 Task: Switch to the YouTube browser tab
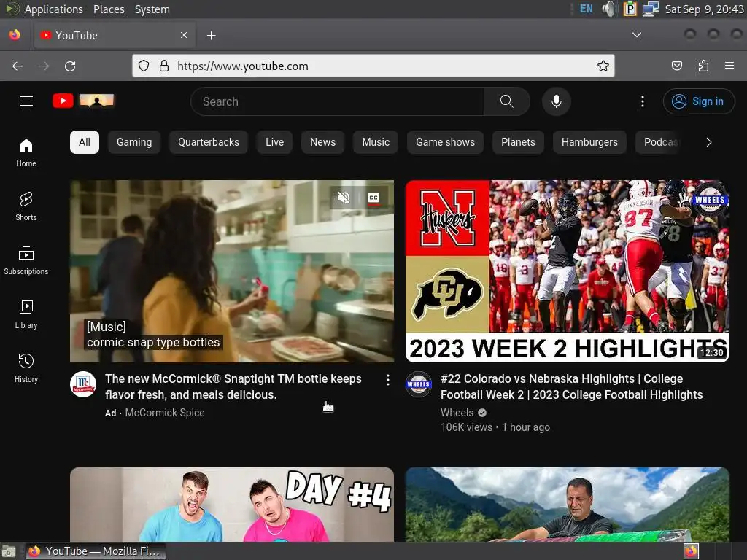click(115, 35)
